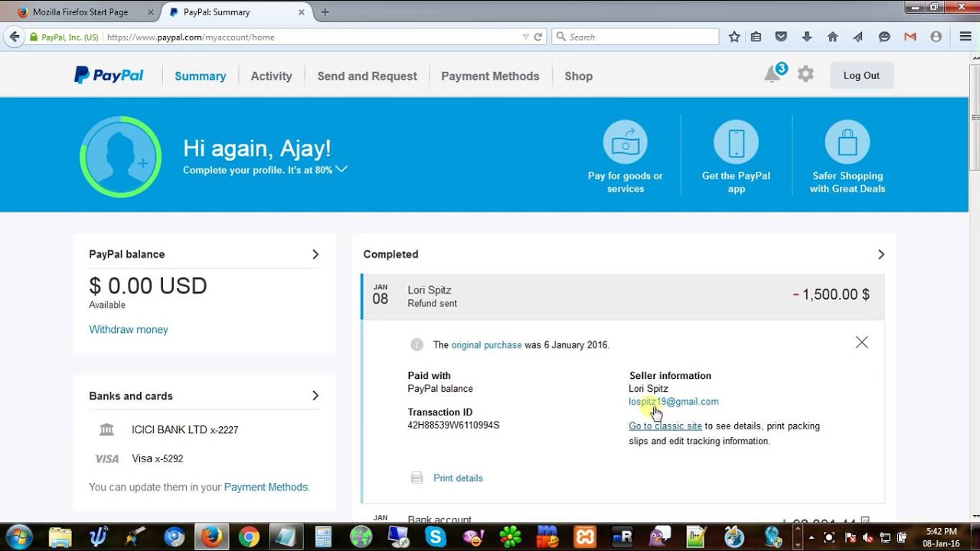
Task: Open a new Firefox tab with plus
Action: point(325,12)
